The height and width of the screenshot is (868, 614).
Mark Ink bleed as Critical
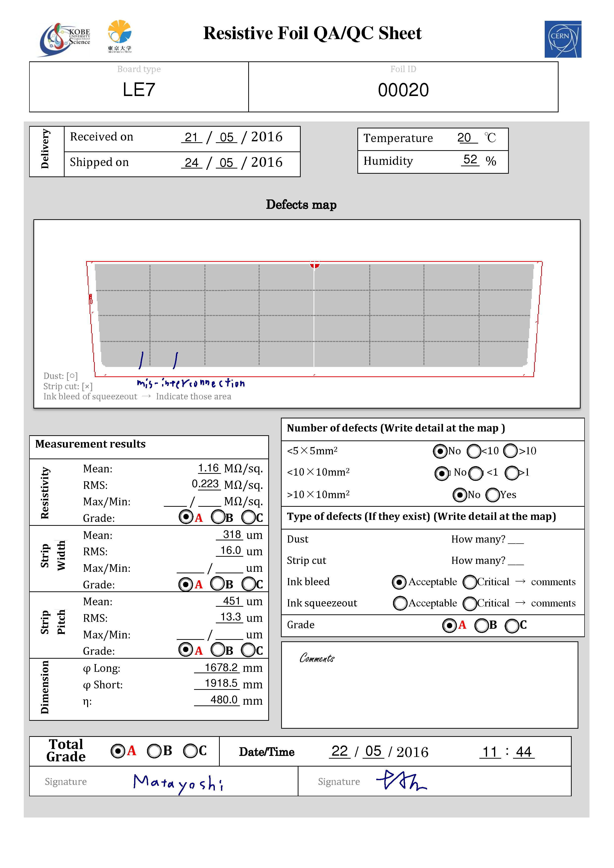click(470, 582)
